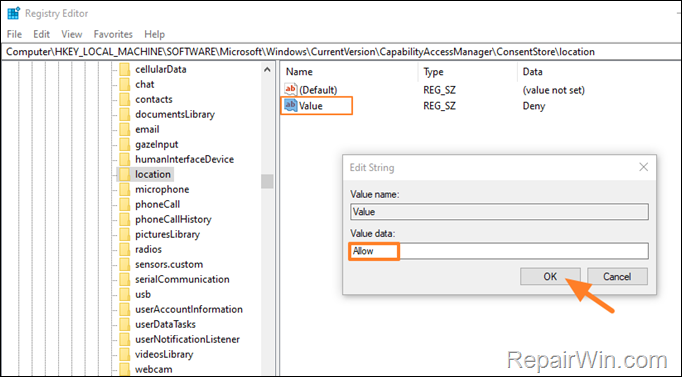The image size is (682, 377).
Task: Cancel the Edit String dialog
Action: 617,277
